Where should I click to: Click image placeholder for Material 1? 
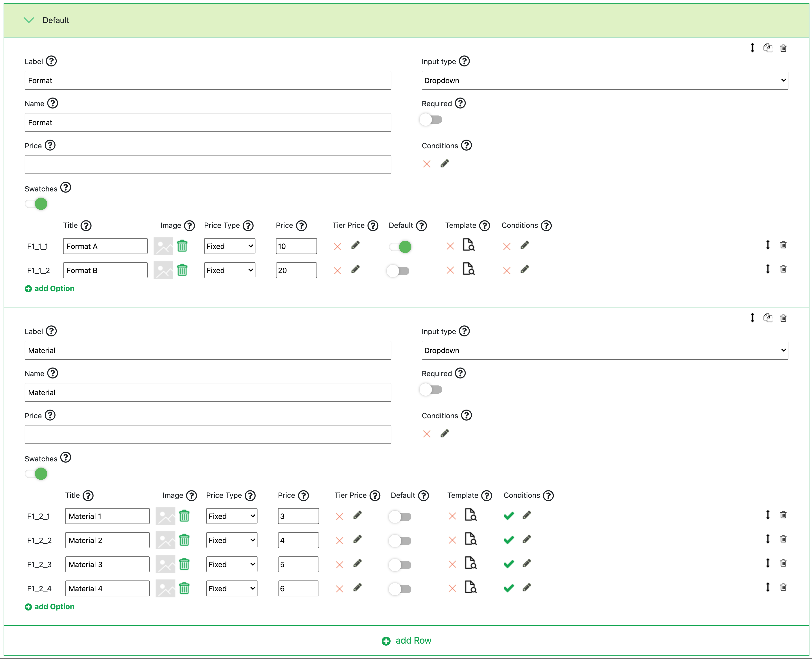coord(165,516)
